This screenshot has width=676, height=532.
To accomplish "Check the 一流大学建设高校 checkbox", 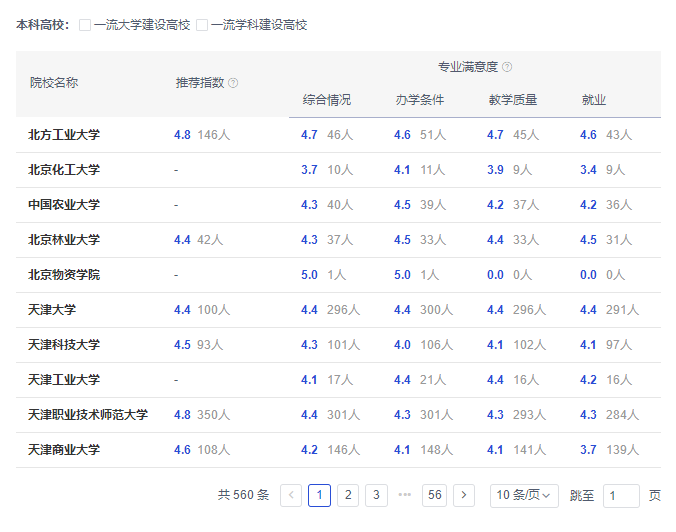I will 85,25.
